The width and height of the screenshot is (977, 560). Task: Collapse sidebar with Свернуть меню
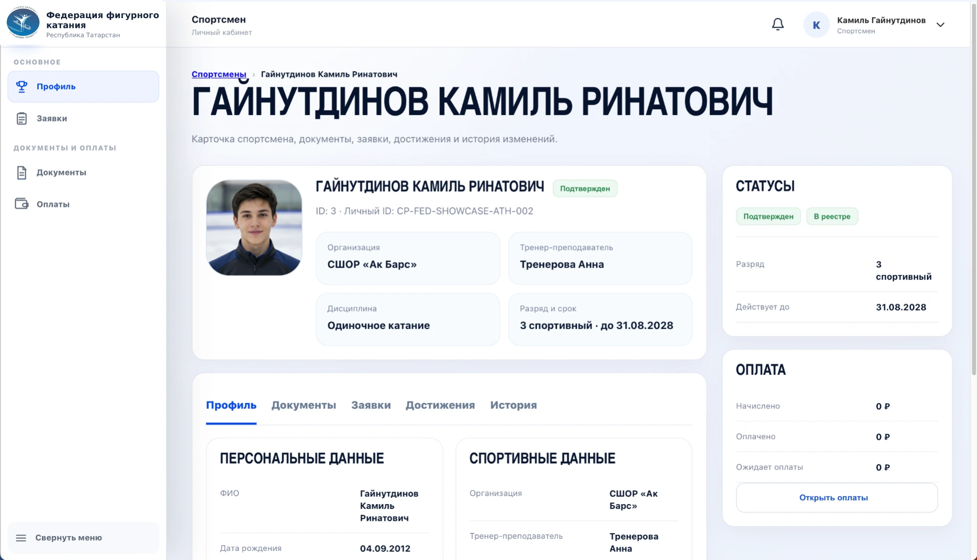pyautogui.click(x=83, y=538)
